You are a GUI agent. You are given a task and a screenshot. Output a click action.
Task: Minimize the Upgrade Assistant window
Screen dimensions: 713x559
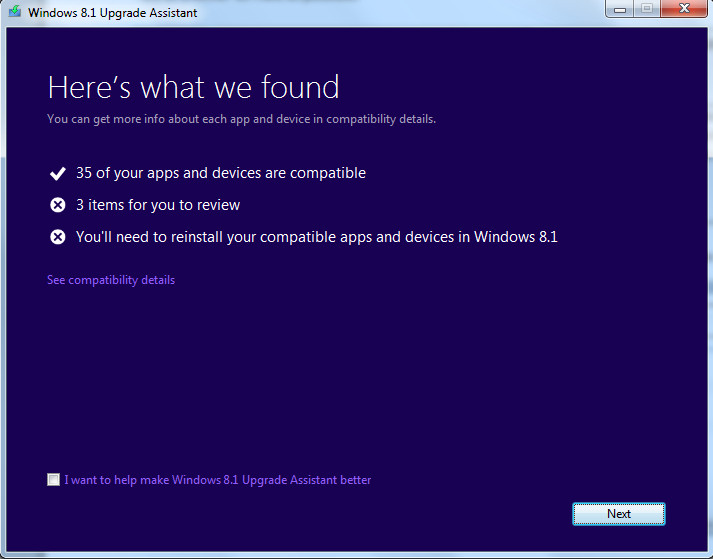click(620, 9)
